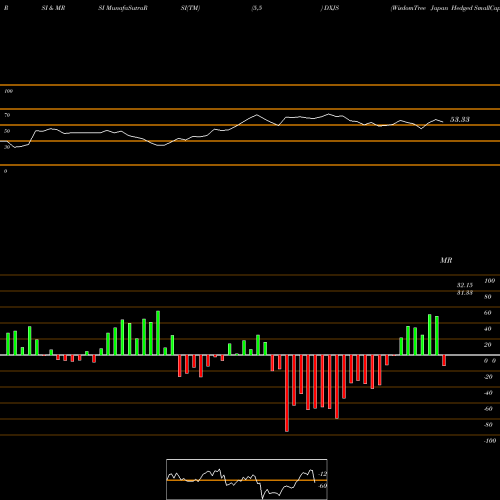500x500 pixels.
Task: Click the MR scale label -20
Action: [x=488, y=377]
